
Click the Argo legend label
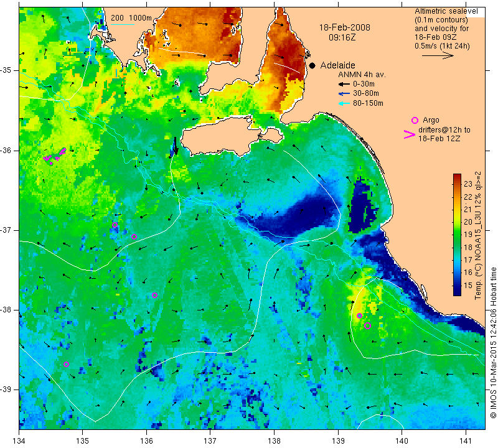431,120
